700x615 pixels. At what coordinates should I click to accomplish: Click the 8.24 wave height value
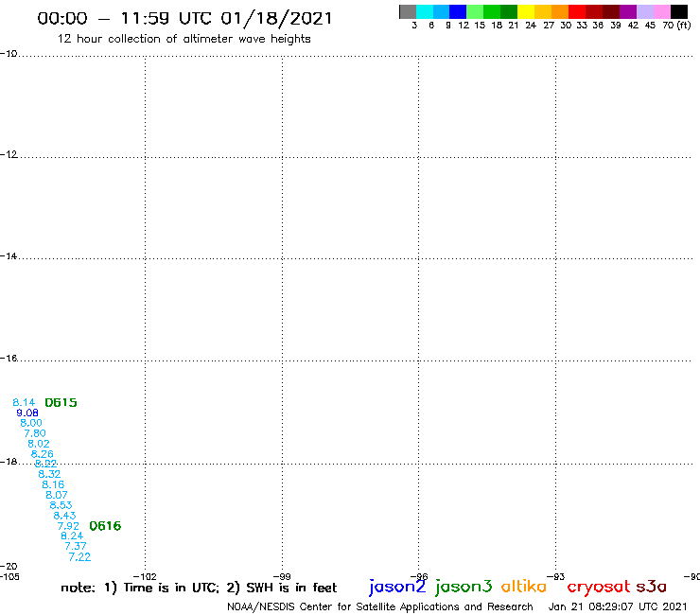click(72, 536)
